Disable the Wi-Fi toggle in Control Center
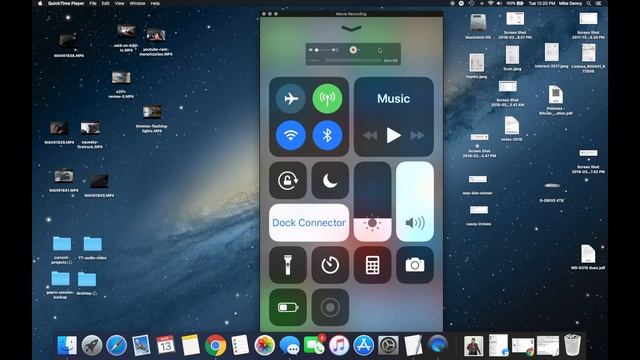The image size is (640, 360). (x=291, y=135)
